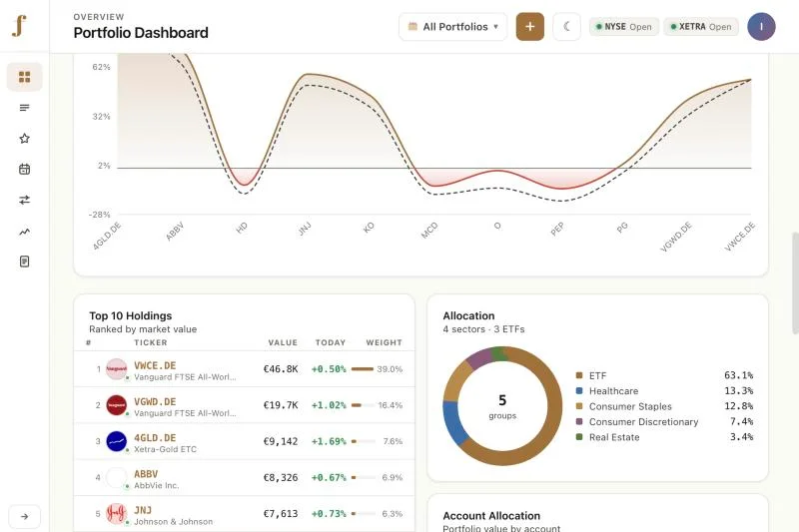Click the 16.4% weight bar for VGWD.DE
799x532 pixels.
tap(363, 405)
